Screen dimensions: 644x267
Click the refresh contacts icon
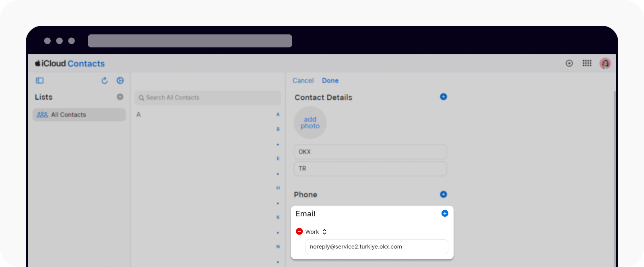tap(105, 80)
